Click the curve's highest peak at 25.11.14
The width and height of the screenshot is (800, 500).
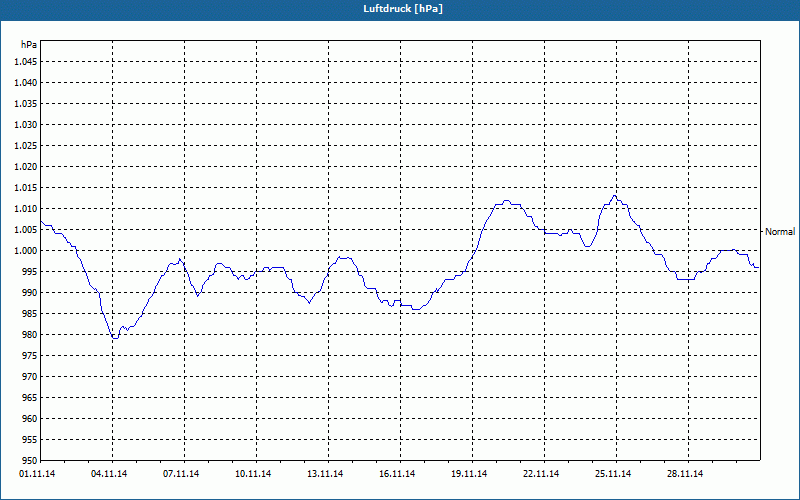click(x=615, y=195)
